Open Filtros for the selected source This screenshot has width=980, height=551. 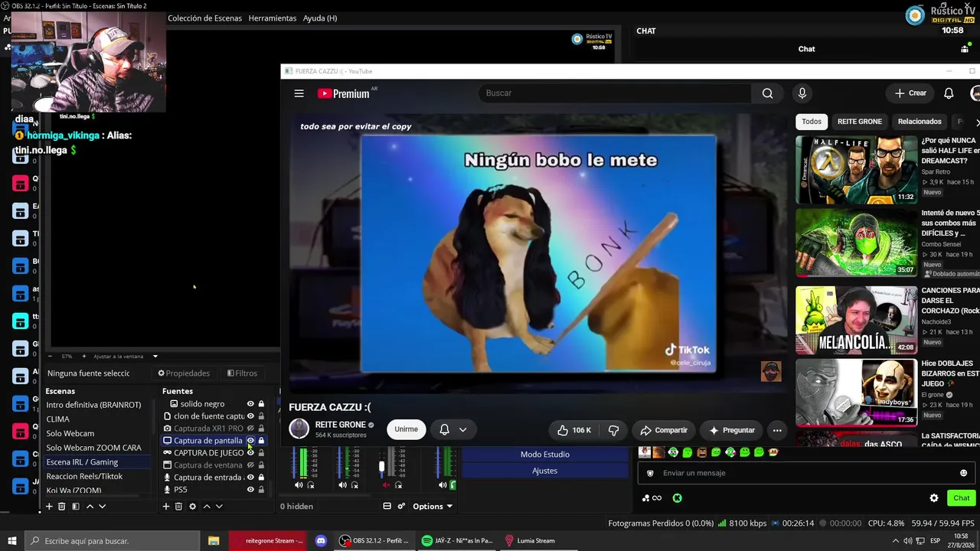242,373
